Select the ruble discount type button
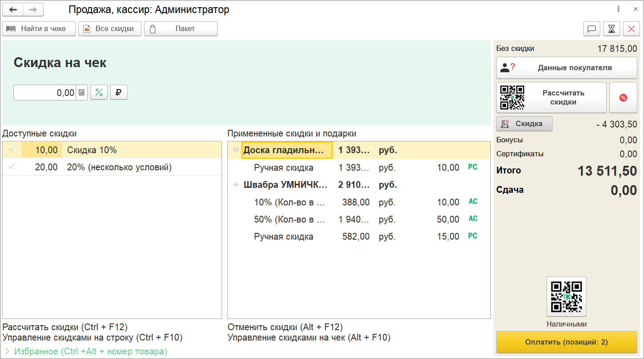This screenshot has height=359, width=644. (x=119, y=93)
